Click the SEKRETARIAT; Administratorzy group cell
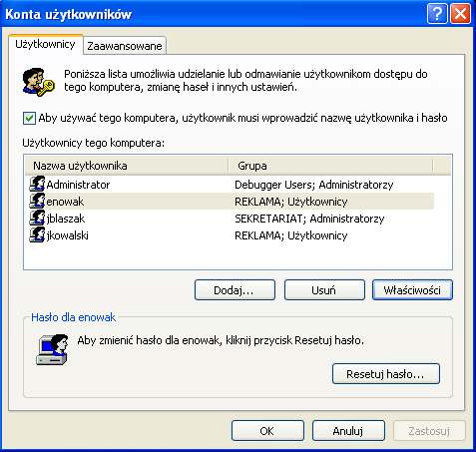Viewport: 476px width, 452px height. (309, 219)
